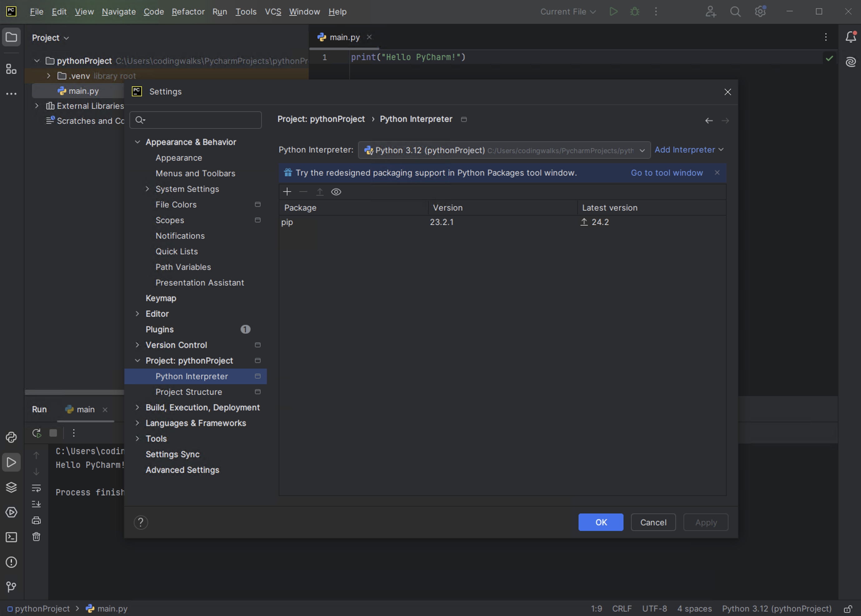Click the Debug bug icon
This screenshot has height=616, width=861.
(635, 12)
